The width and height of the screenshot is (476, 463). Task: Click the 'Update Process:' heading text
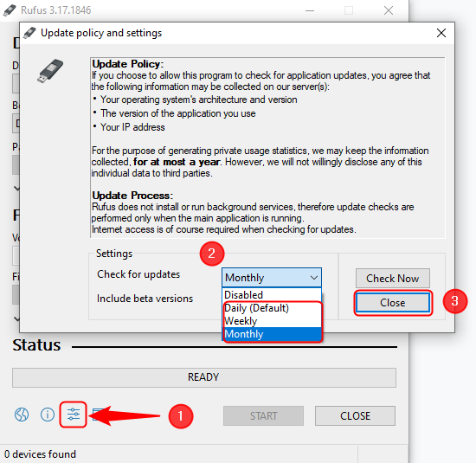[132, 196]
